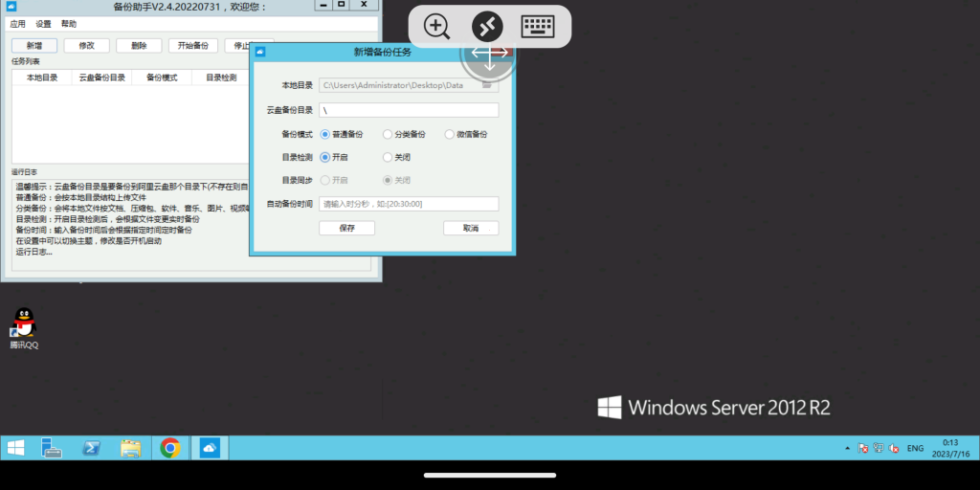Click the Windows Start button

click(x=16, y=448)
